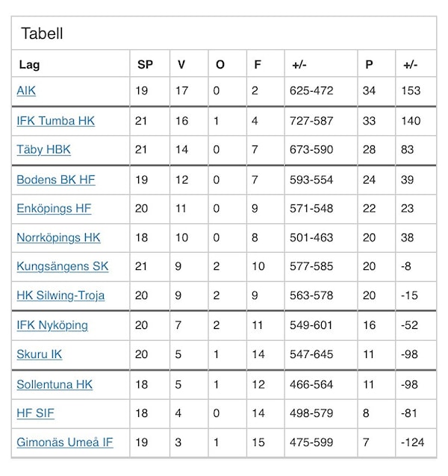This screenshot has width=448, height=476.
Task: View the IFK Nyköping team page
Action: click(52, 325)
